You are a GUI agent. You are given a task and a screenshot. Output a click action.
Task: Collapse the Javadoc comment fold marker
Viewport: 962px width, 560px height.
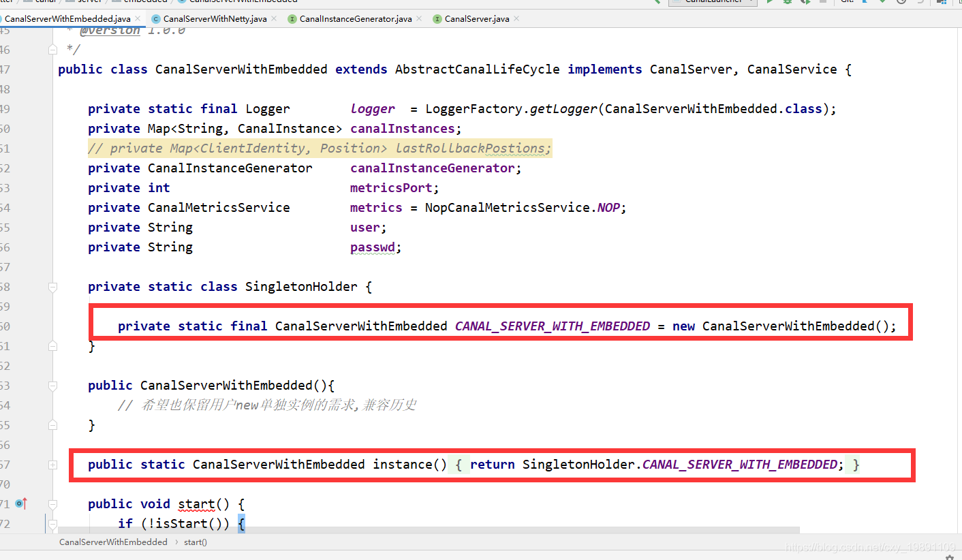pos(52,50)
